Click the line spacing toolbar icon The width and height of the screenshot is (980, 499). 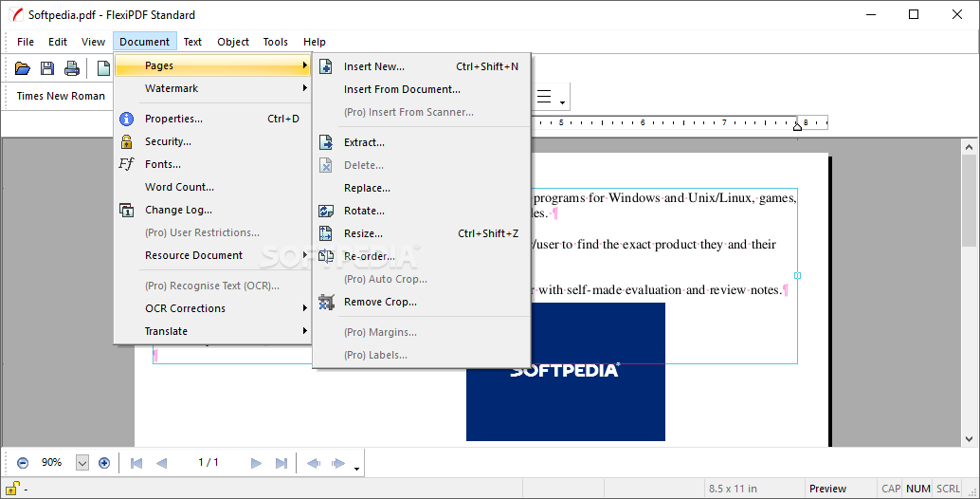[544, 97]
